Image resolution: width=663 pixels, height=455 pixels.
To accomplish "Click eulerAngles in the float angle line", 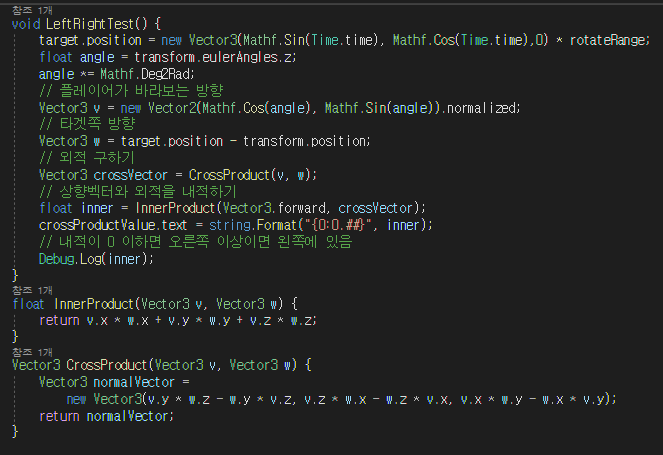I will [x=242, y=57].
